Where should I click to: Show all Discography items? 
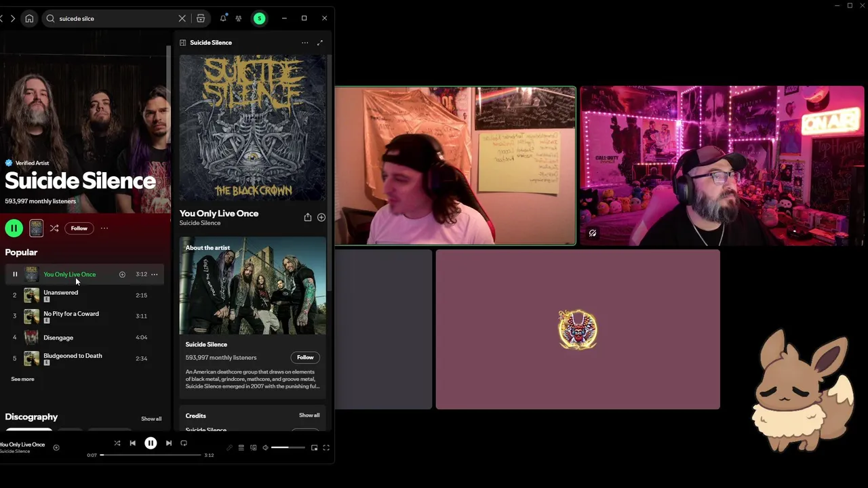[x=151, y=419]
